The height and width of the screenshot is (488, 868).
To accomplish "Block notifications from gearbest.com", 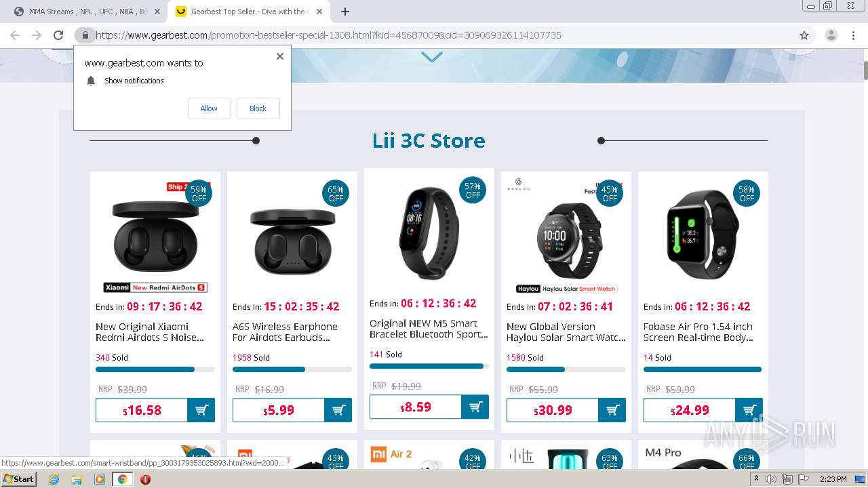I will click(x=258, y=108).
